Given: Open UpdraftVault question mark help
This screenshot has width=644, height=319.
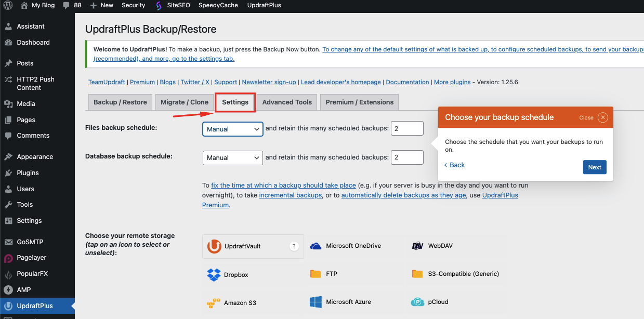Looking at the screenshot, I should [294, 246].
